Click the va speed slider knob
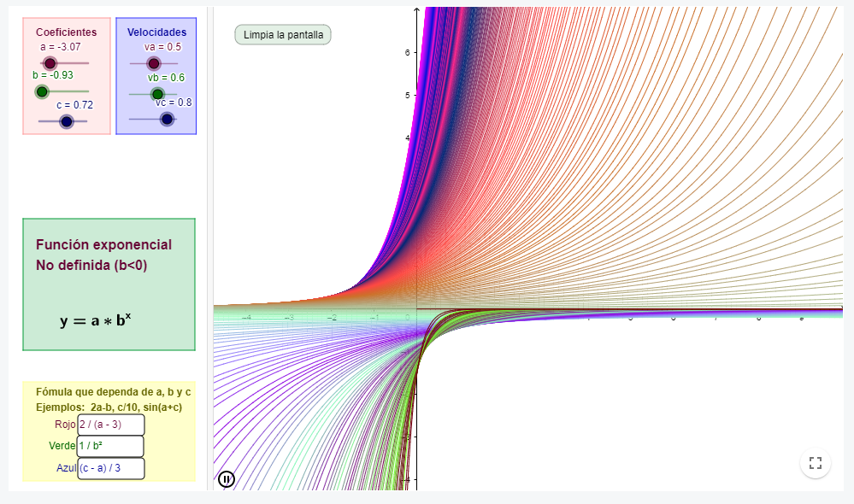Screen dimensions: 854x504 pyautogui.click(x=154, y=64)
